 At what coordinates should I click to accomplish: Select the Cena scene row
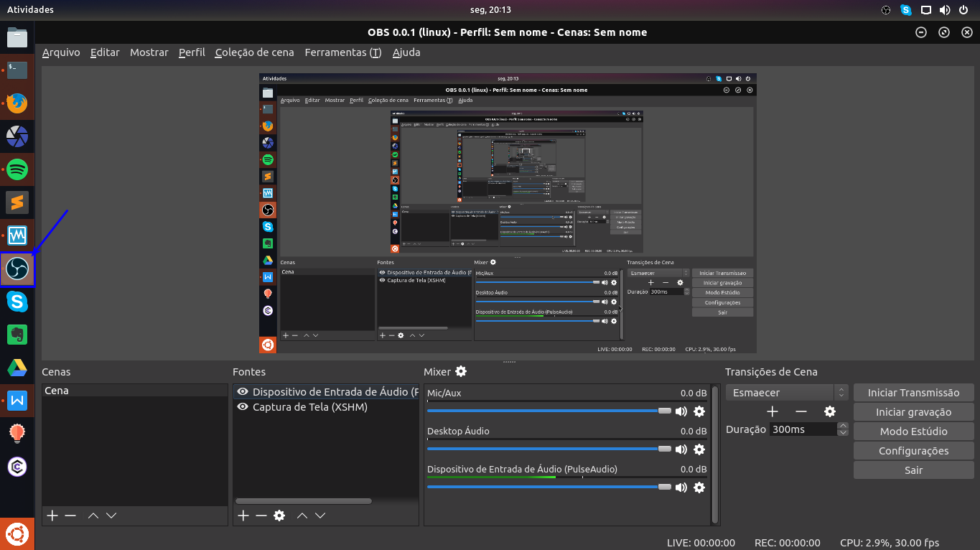pos(134,391)
